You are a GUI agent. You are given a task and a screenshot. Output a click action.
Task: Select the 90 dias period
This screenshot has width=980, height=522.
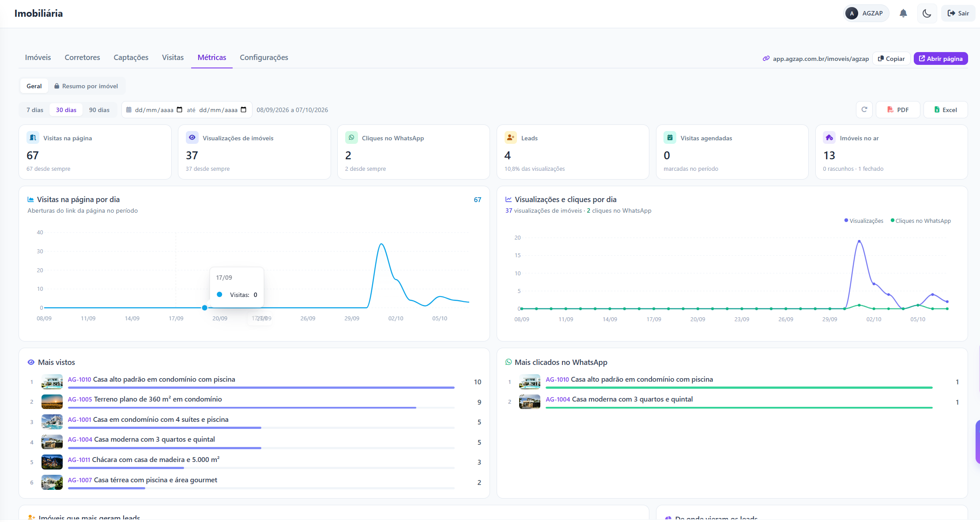pos(99,110)
